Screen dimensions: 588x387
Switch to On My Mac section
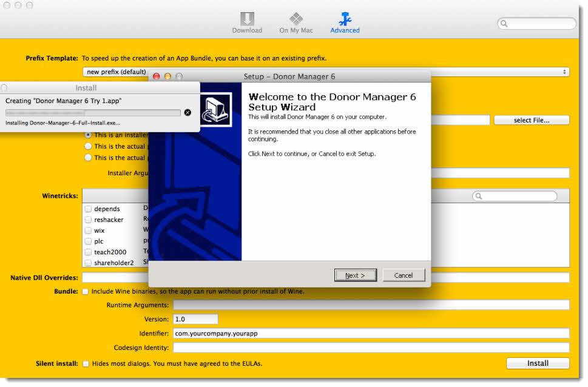click(x=296, y=23)
